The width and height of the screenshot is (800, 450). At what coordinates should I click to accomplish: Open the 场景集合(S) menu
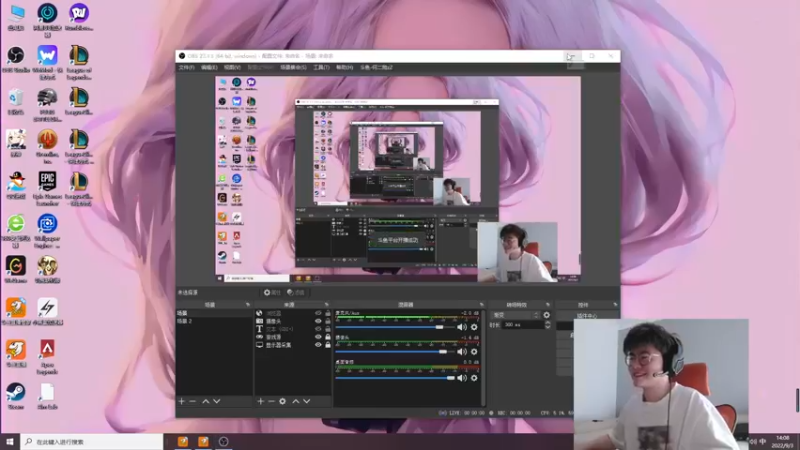click(x=293, y=67)
